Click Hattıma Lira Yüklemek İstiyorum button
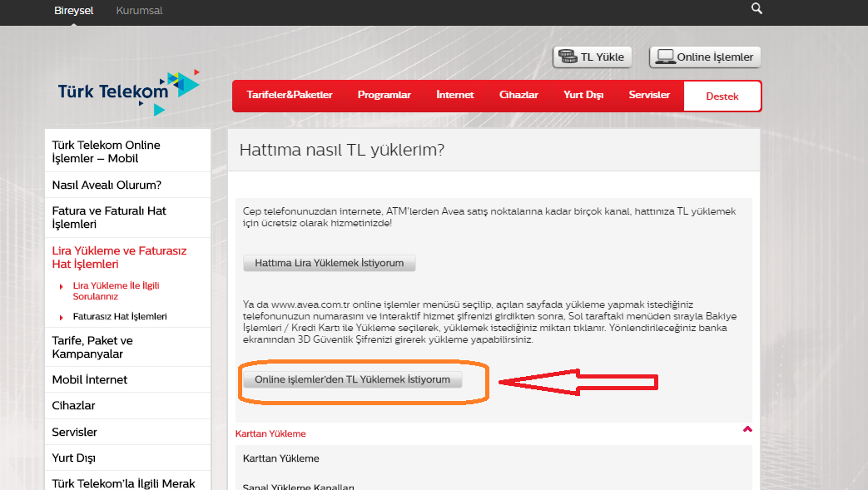Screen dimensions: 868x490 [330, 263]
